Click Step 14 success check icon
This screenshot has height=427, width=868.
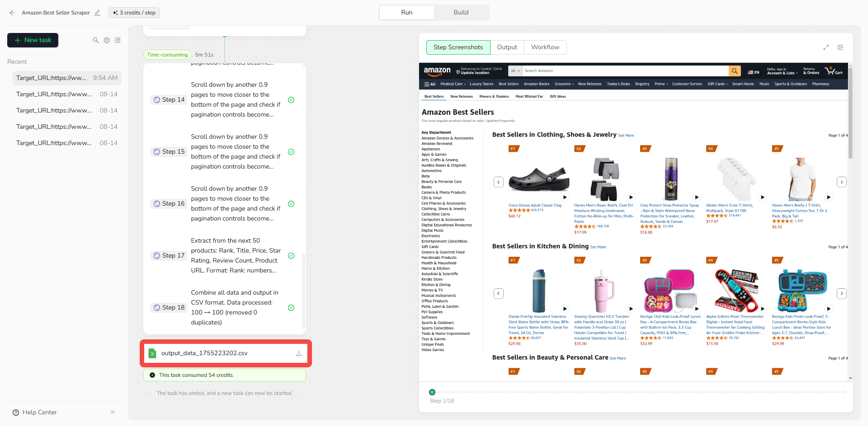(291, 100)
